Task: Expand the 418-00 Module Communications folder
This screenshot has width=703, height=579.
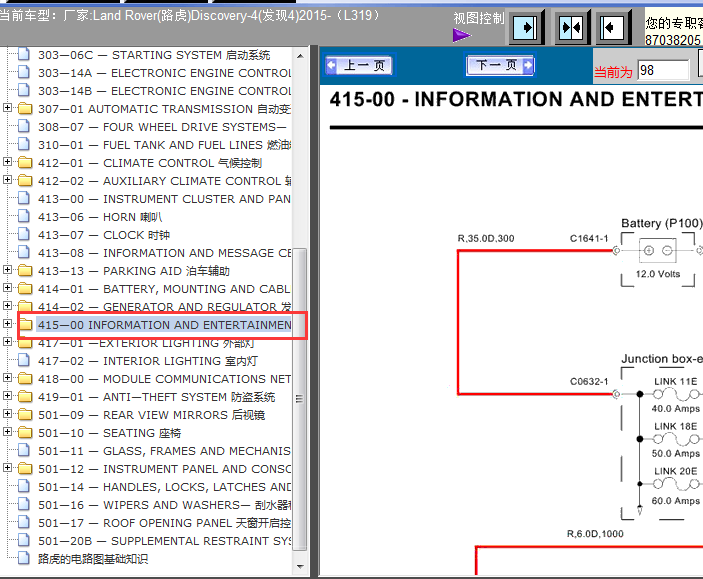Action: pyautogui.click(x=7, y=378)
